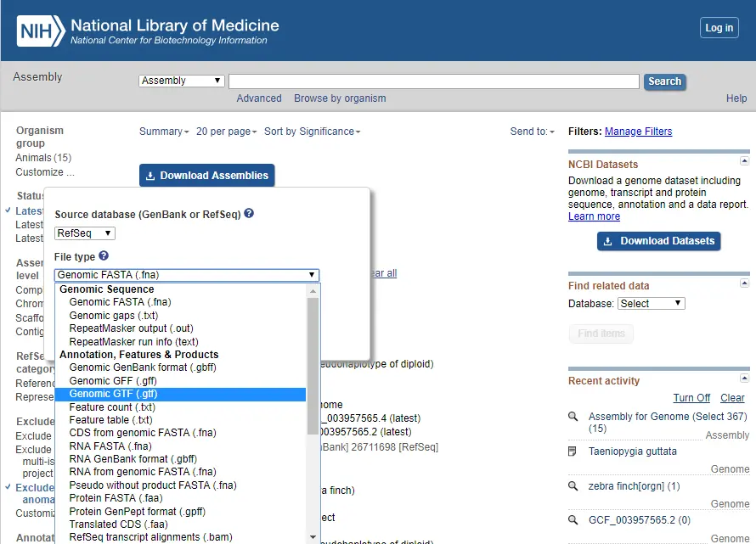The height and width of the screenshot is (544, 756).
Task: Collapse the NCBI Datasets panel
Action: pyautogui.click(x=745, y=160)
